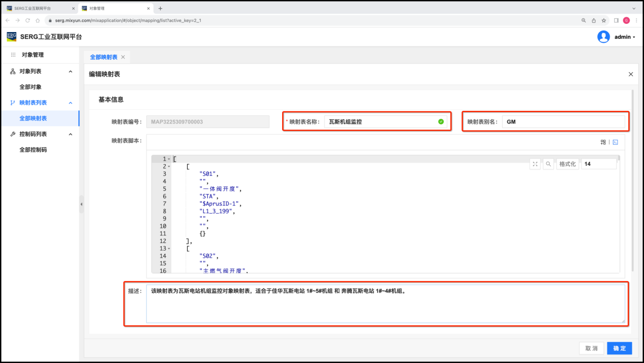
Task: Click into the 映射表别名 input field
Action: [563, 122]
